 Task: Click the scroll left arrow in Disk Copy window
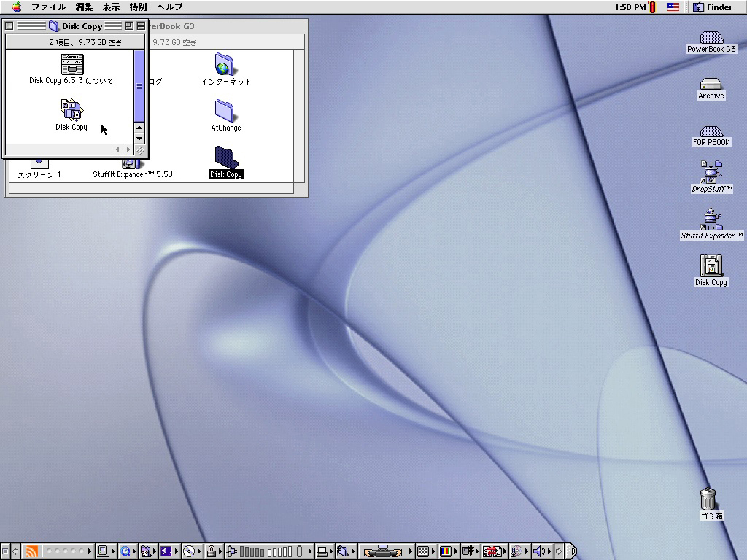tap(117, 149)
